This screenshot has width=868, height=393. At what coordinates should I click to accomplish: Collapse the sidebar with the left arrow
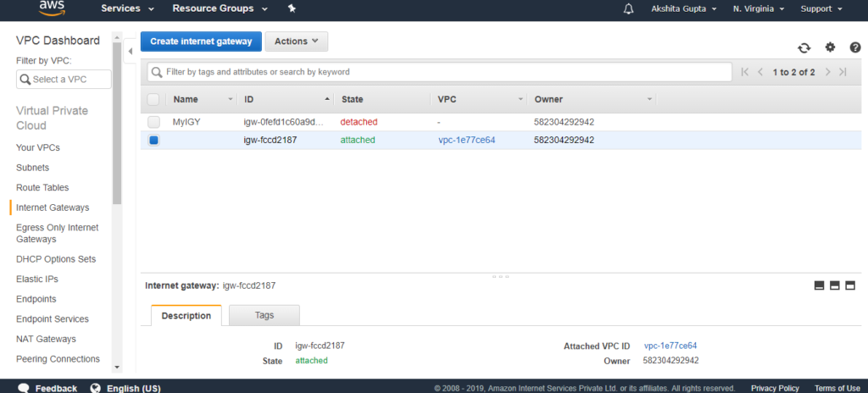(130, 52)
